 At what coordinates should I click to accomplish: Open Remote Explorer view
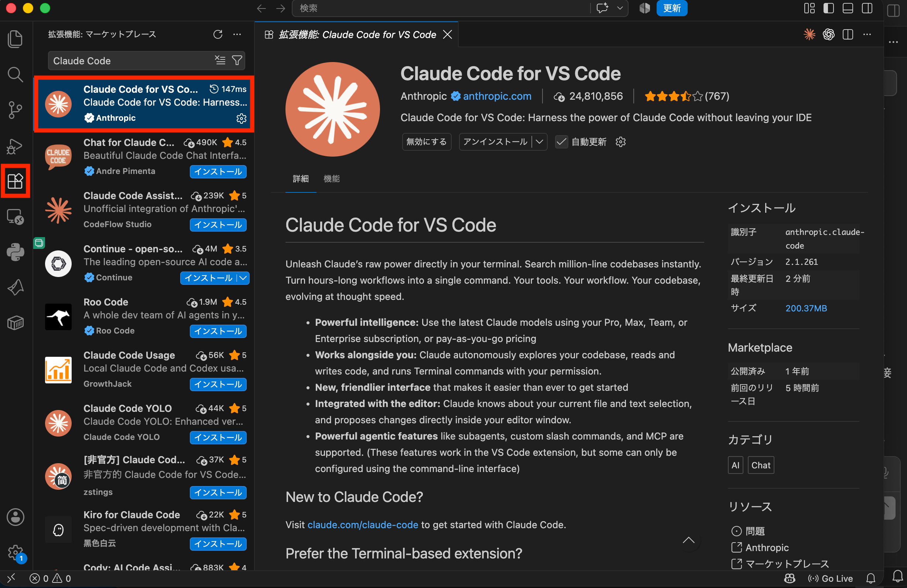[15, 217]
